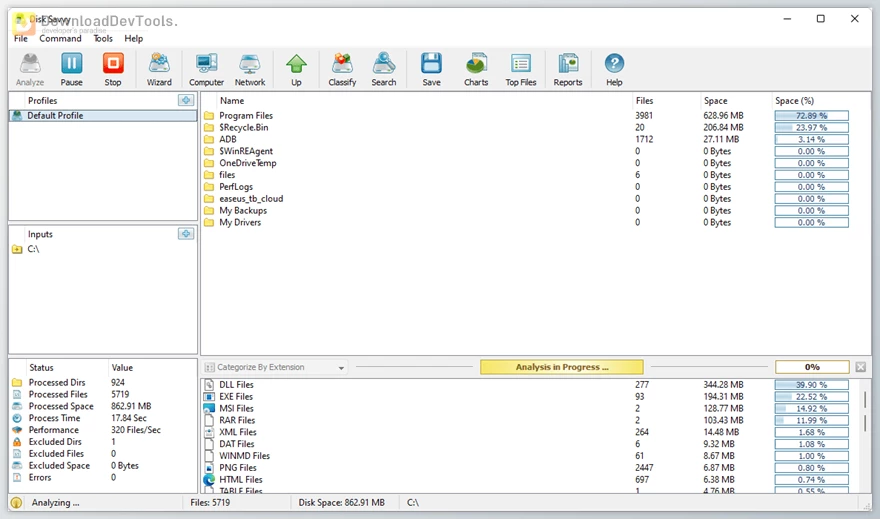Screen dimensions: 880x519
Task: Stop the disk analysis
Action: click(x=113, y=70)
